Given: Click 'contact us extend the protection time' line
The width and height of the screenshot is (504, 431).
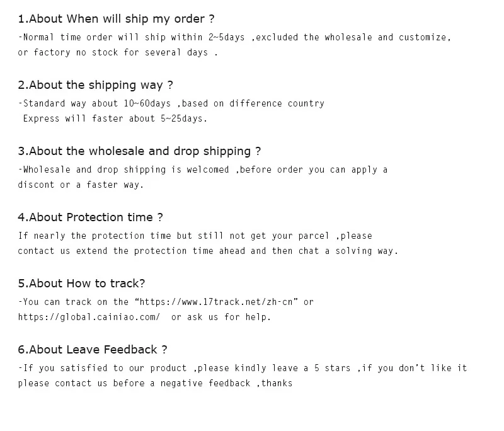Looking at the screenshot, I should click(x=208, y=251).
